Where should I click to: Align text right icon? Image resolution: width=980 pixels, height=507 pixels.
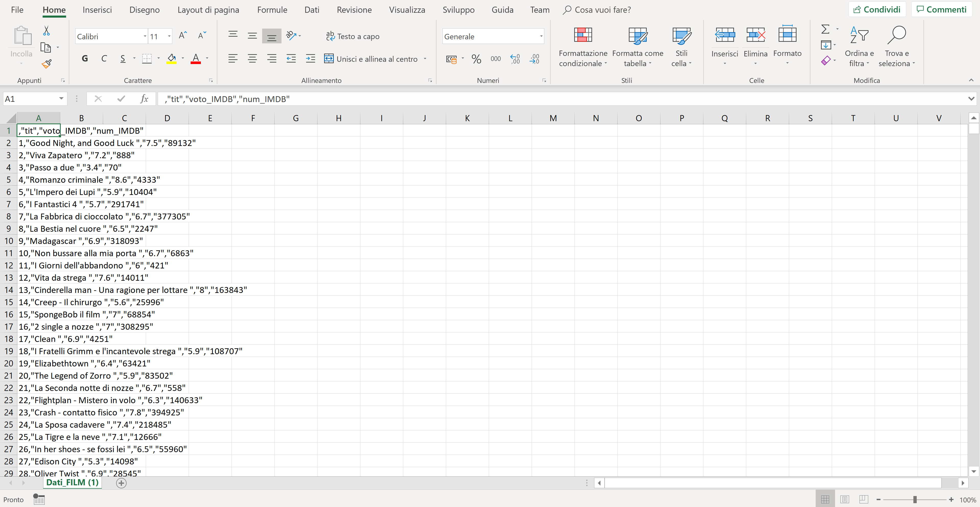click(272, 59)
